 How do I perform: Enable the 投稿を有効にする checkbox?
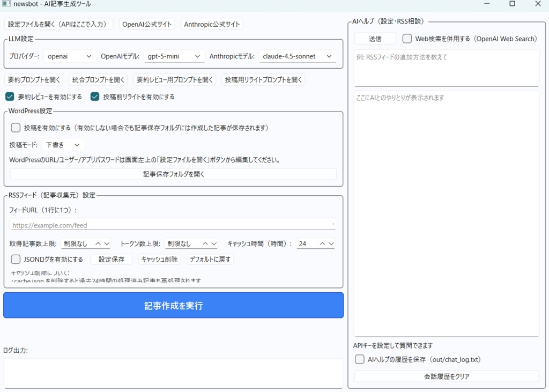point(15,128)
